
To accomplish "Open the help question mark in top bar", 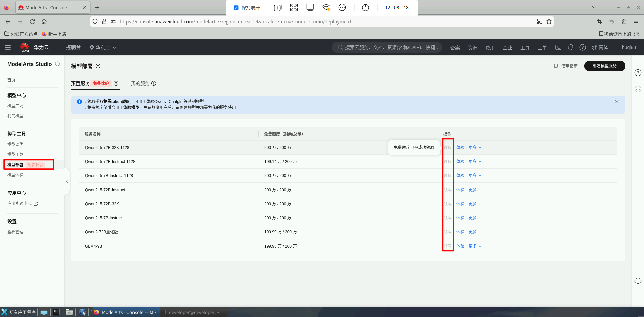I will [x=583, y=47].
